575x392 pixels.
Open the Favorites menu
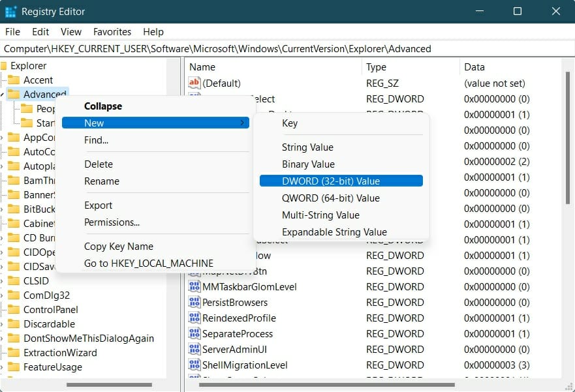click(112, 32)
